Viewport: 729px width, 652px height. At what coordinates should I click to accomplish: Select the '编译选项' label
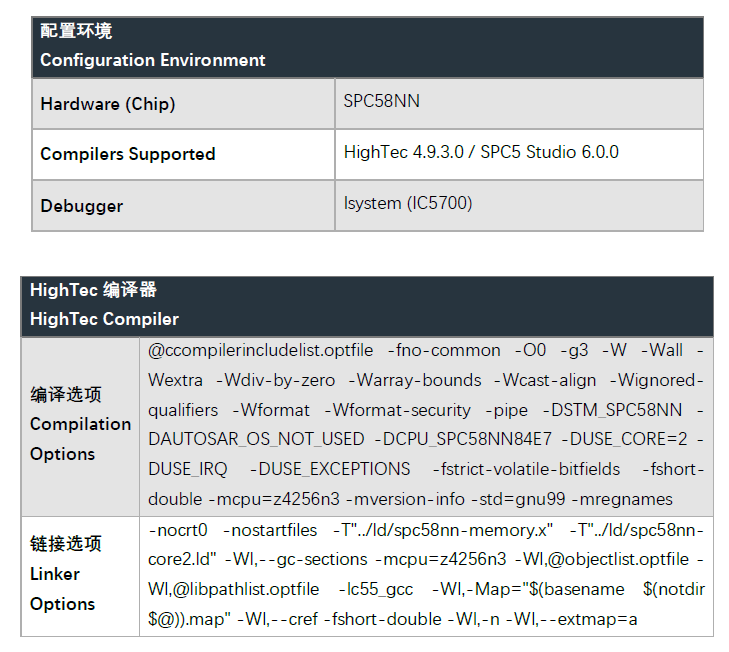(66, 394)
